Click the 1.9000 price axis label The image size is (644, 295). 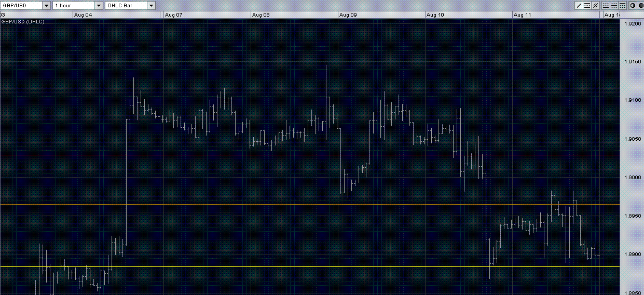[632, 178]
